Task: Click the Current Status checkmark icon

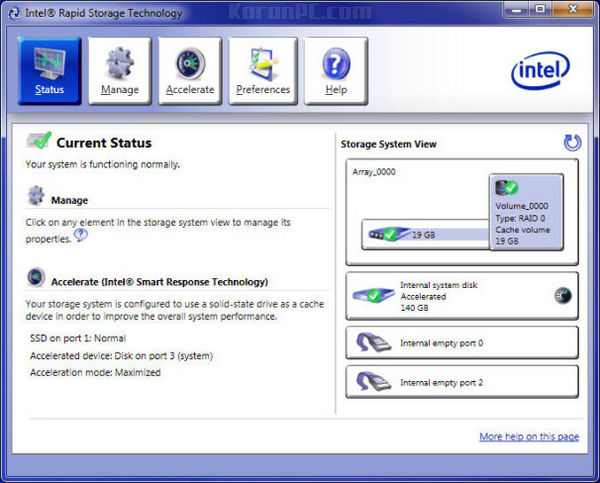Action: click(39, 140)
